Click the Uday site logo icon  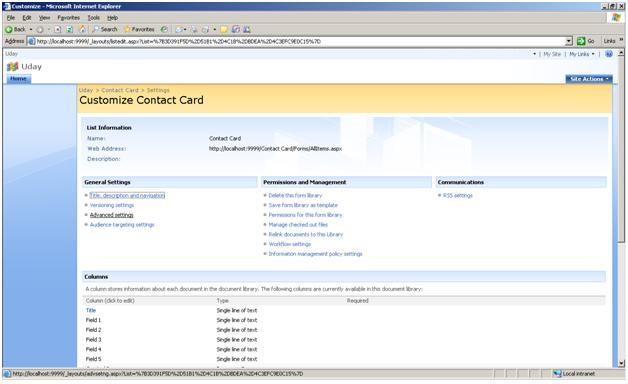pos(12,66)
